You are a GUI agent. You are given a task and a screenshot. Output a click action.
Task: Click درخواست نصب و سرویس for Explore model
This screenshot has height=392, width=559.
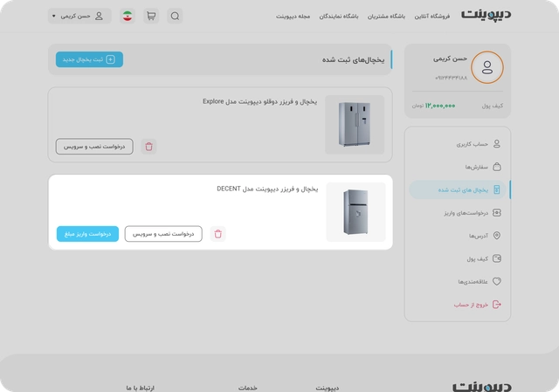94,147
